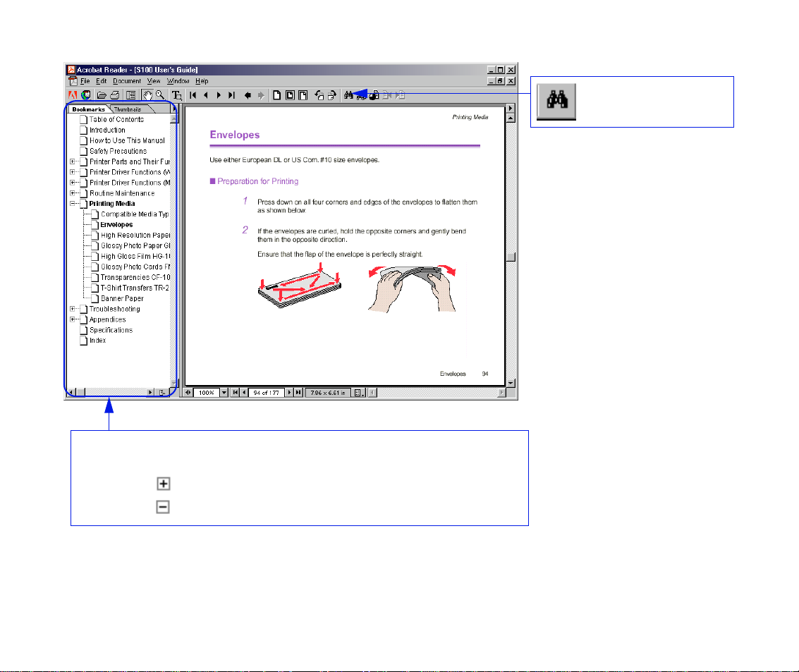Click the Adobe logo toolbar icon
This screenshot has height=672, width=799.
coord(73,95)
